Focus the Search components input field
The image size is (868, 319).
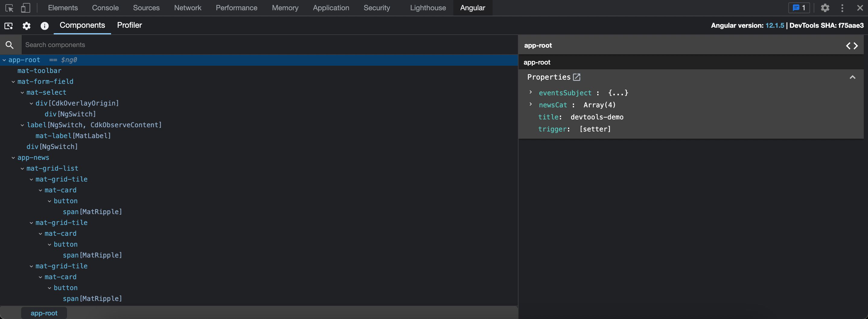(x=270, y=45)
